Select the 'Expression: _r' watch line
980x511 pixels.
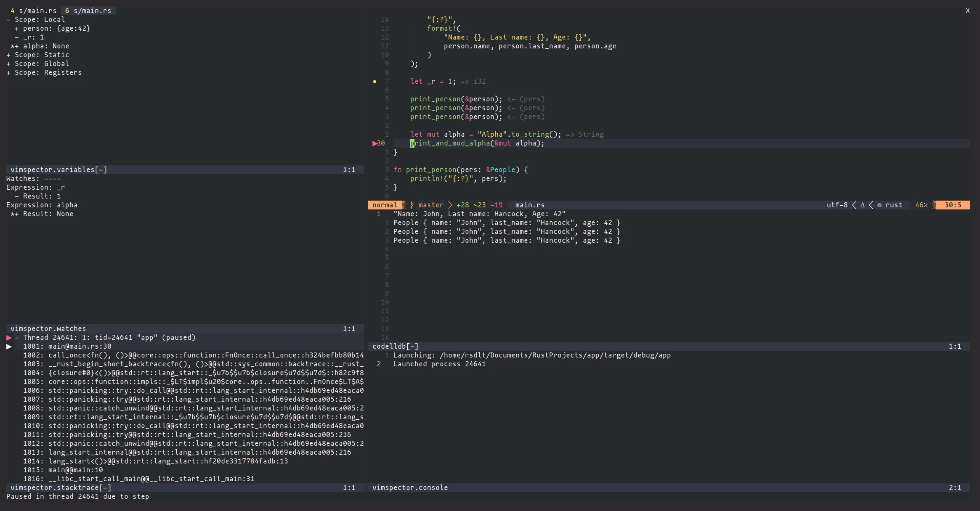tap(36, 187)
